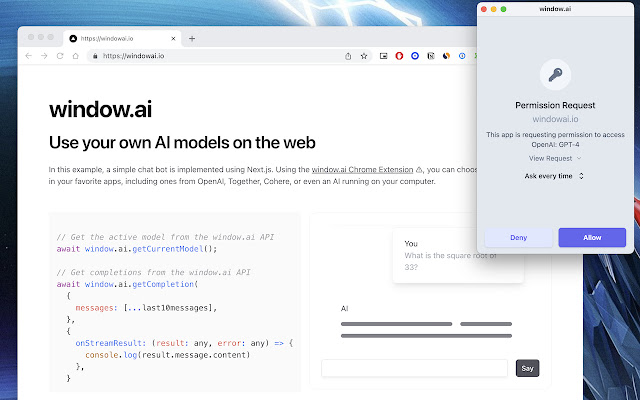This screenshot has width=640, height=400.
Task: Click the windowai.io domain text in popup
Action: point(555,119)
